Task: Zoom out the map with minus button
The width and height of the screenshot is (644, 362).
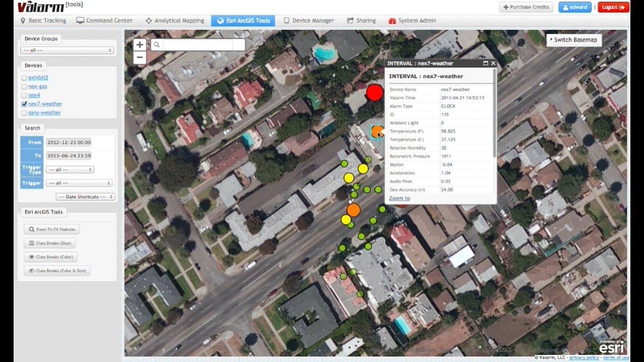Action: tap(140, 58)
